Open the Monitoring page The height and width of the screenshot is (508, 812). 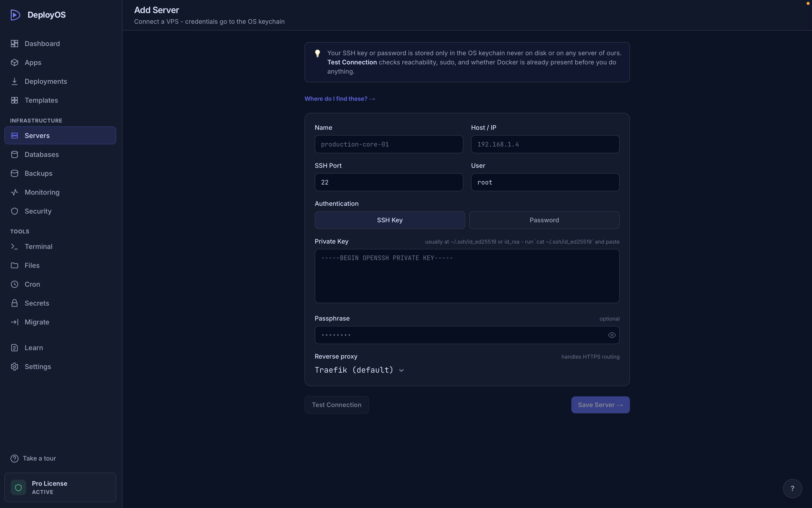(x=60, y=192)
